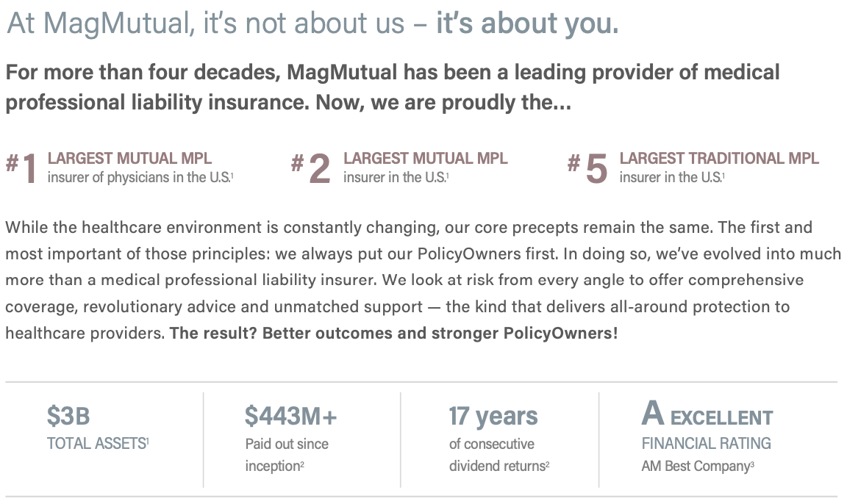
Task: Click the FINANCIAL RATING label
Action: 706,443
